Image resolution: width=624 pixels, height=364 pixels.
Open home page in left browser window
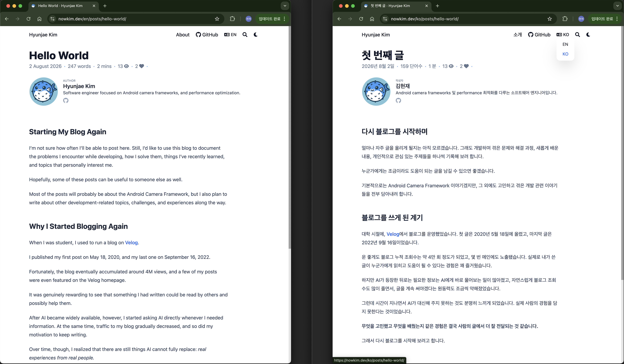click(39, 19)
